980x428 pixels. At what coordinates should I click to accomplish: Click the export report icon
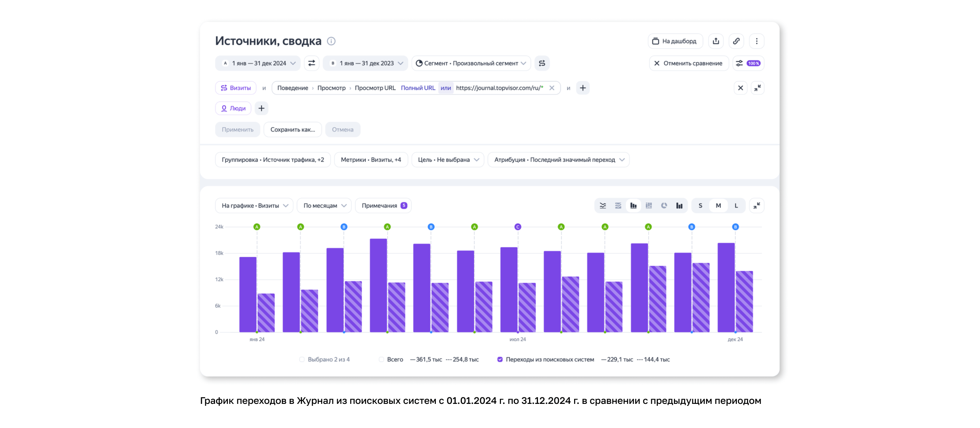tap(716, 41)
